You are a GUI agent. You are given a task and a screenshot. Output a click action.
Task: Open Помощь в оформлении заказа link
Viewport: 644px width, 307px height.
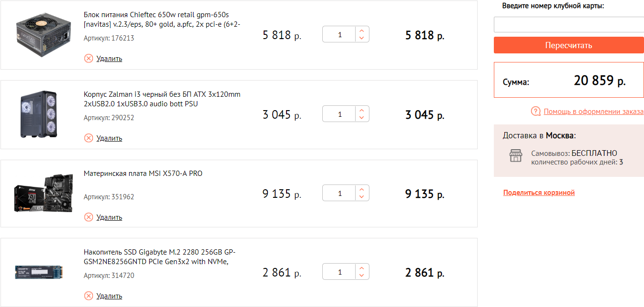[x=593, y=112]
